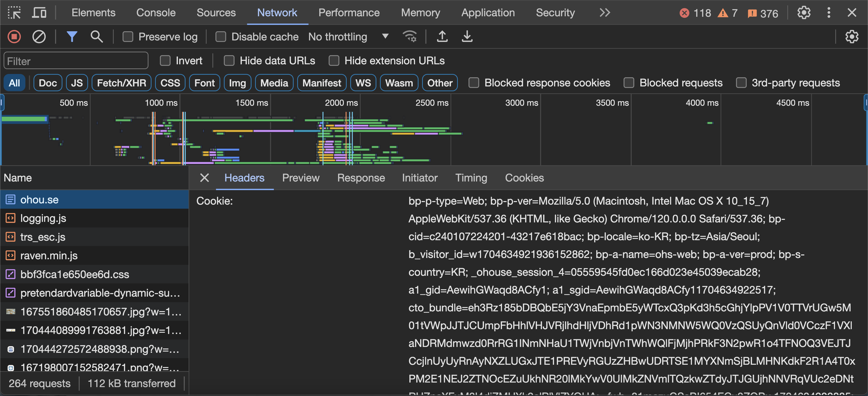Open the Timing tab
Image resolution: width=868 pixels, height=396 pixels.
click(471, 178)
